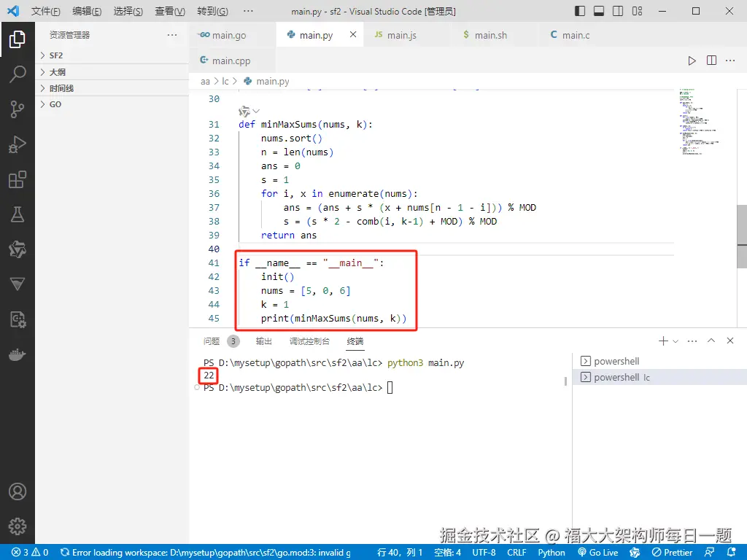Click line and column indicator 行 40
Viewport: 747px width, 560px height.
click(x=400, y=553)
